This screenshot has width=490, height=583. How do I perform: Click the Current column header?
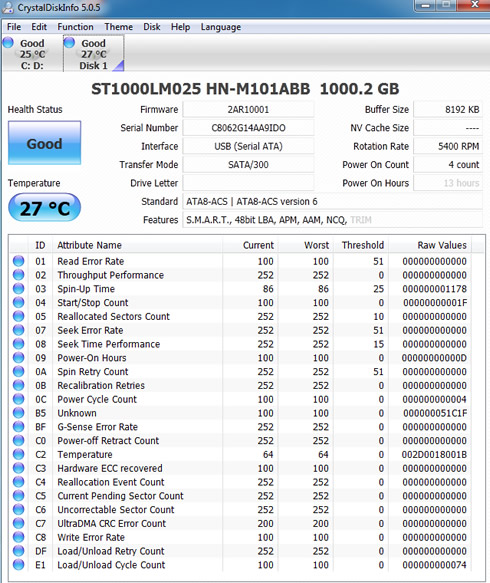(250, 245)
